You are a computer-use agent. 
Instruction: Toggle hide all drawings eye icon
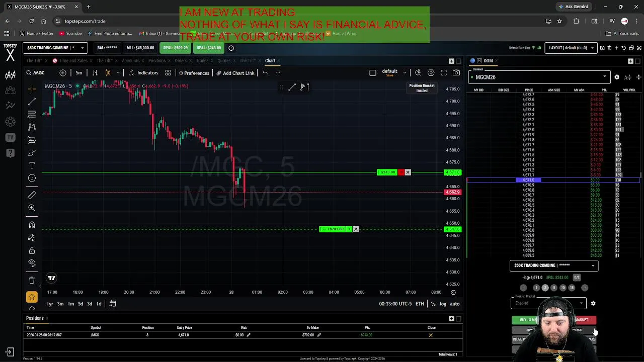click(x=32, y=263)
